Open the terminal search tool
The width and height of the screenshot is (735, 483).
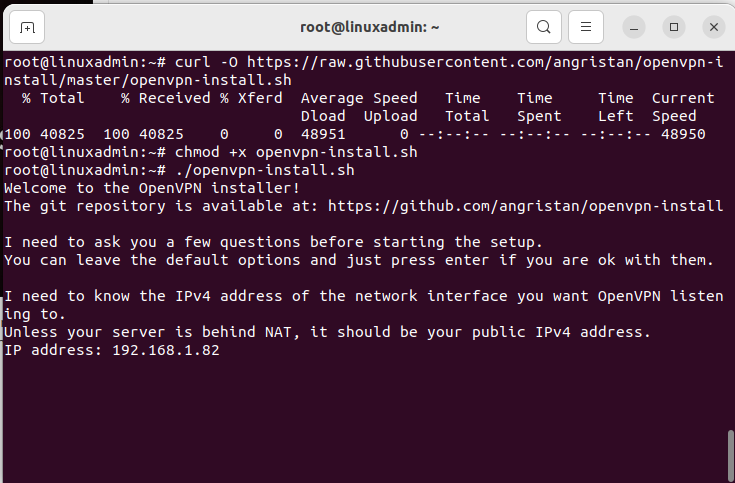tap(544, 27)
